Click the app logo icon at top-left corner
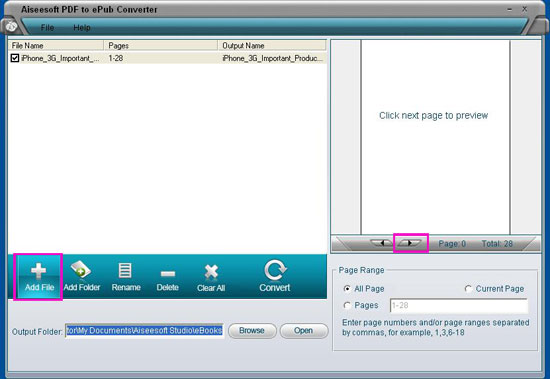This screenshot has width=550, height=379. click(12, 26)
